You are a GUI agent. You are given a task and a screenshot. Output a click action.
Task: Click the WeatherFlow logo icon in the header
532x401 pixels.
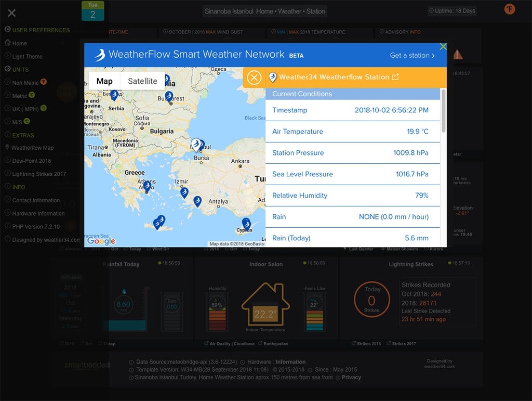[100, 55]
